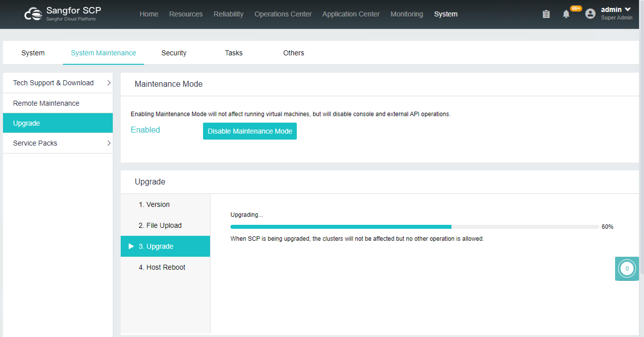Select step 4. Host Reboot

165,267
